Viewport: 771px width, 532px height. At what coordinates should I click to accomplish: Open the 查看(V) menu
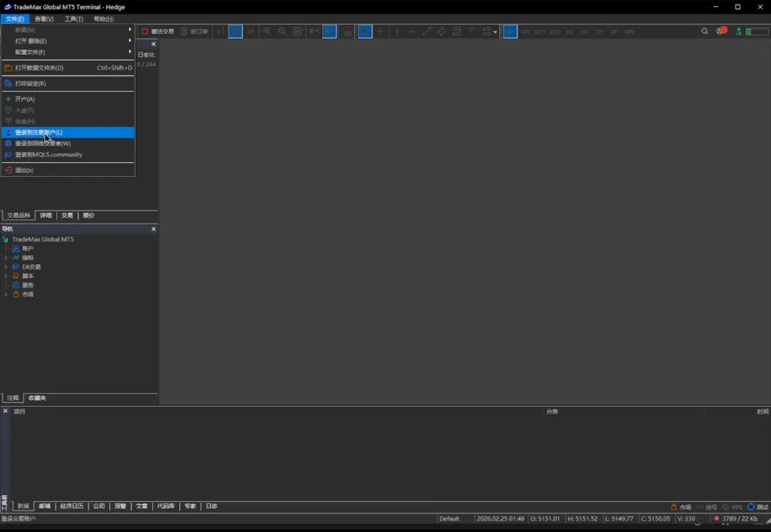tap(44, 19)
